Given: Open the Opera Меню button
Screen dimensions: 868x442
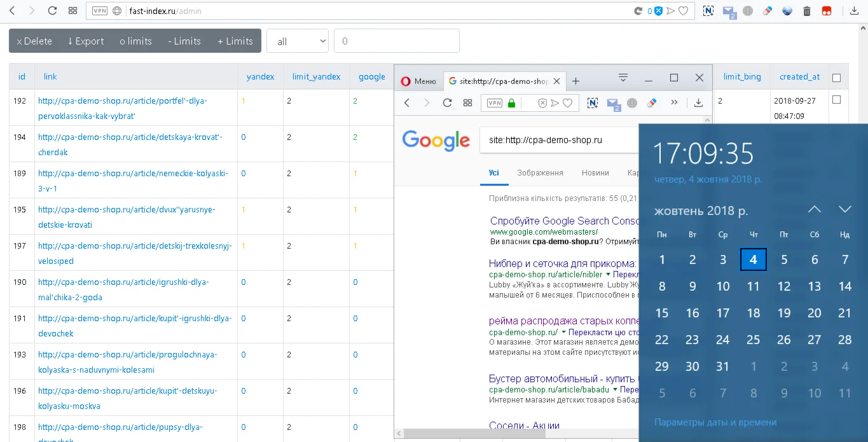Looking at the screenshot, I should [418, 81].
